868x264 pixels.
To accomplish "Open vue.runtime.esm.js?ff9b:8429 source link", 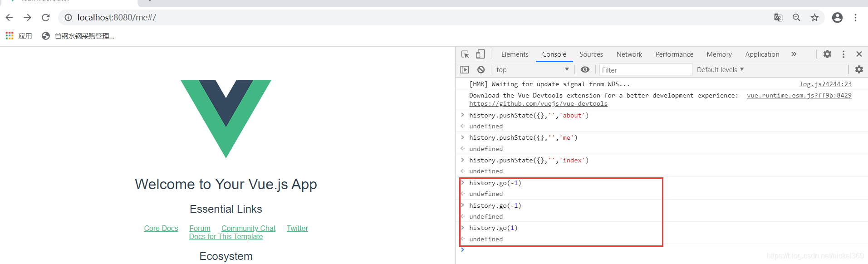I will point(799,95).
